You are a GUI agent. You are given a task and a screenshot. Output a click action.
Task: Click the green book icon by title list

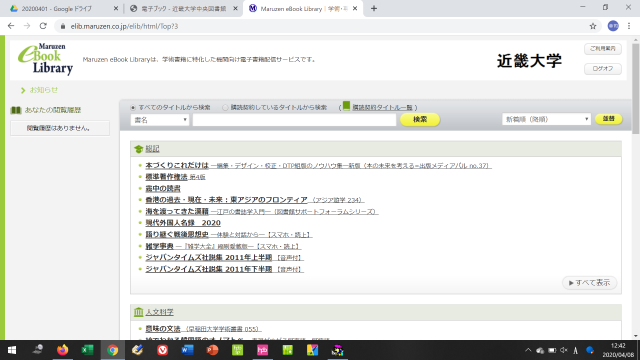[x=346, y=106]
